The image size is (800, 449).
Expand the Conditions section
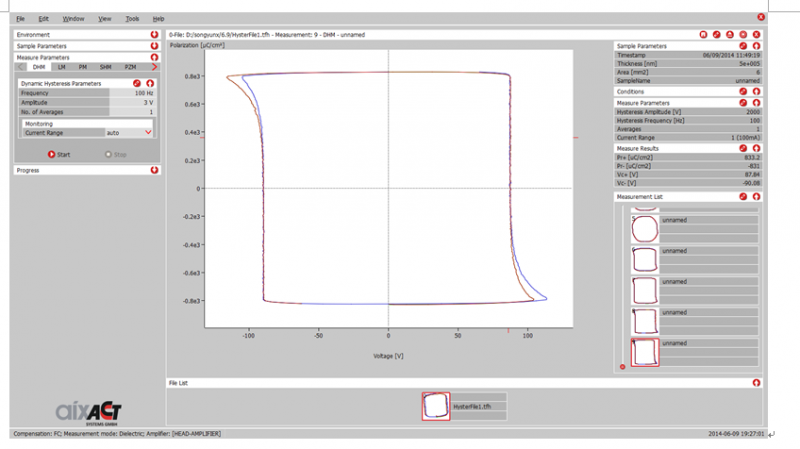click(756, 91)
